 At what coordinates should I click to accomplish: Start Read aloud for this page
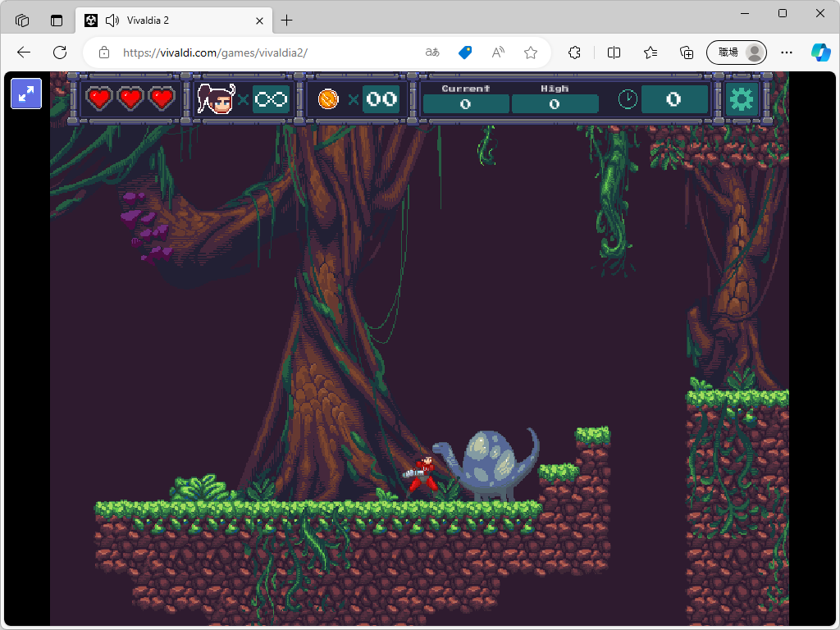coord(497,52)
